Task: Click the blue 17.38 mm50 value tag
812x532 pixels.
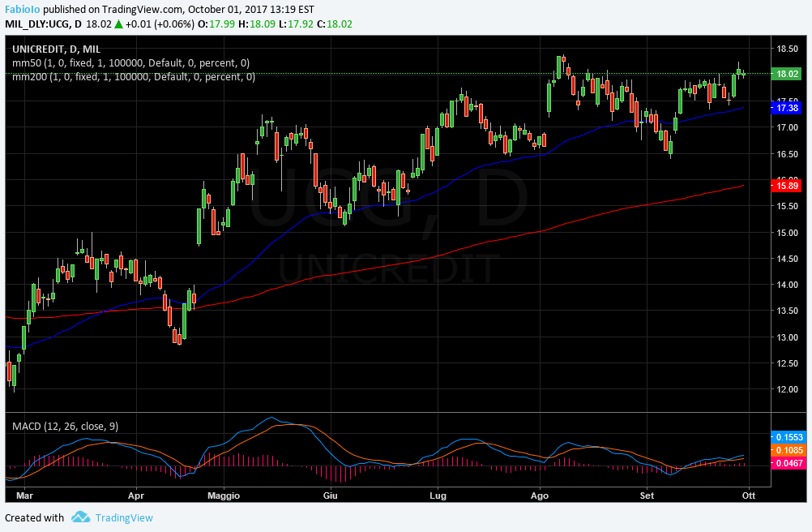Action: pos(786,108)
